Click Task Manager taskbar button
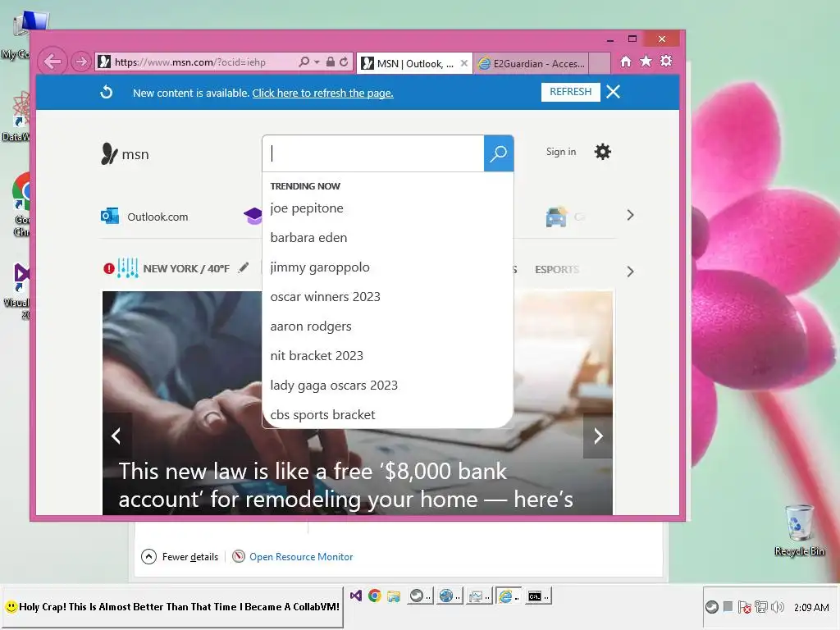The height and width of the screenshot is (630, 840). (478, 596)
